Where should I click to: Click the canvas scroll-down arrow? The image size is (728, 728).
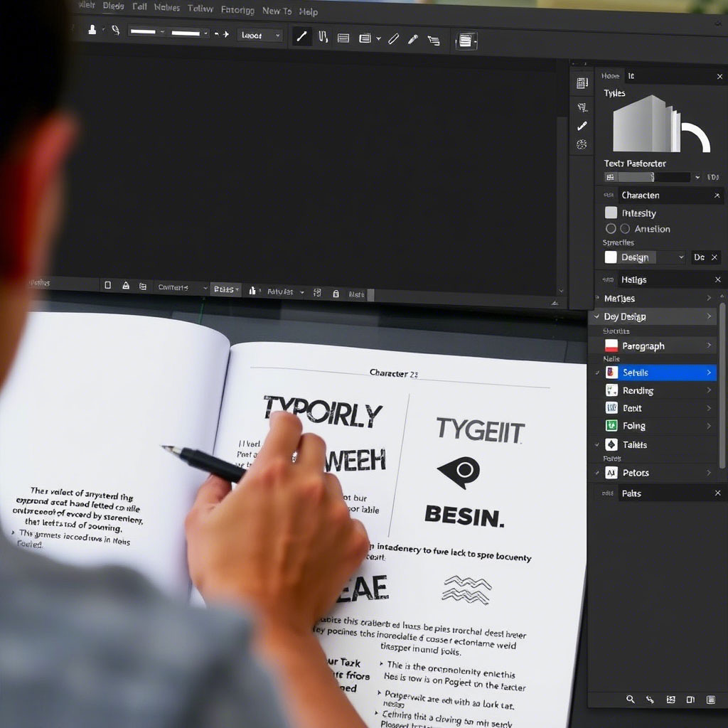[562, 291]
